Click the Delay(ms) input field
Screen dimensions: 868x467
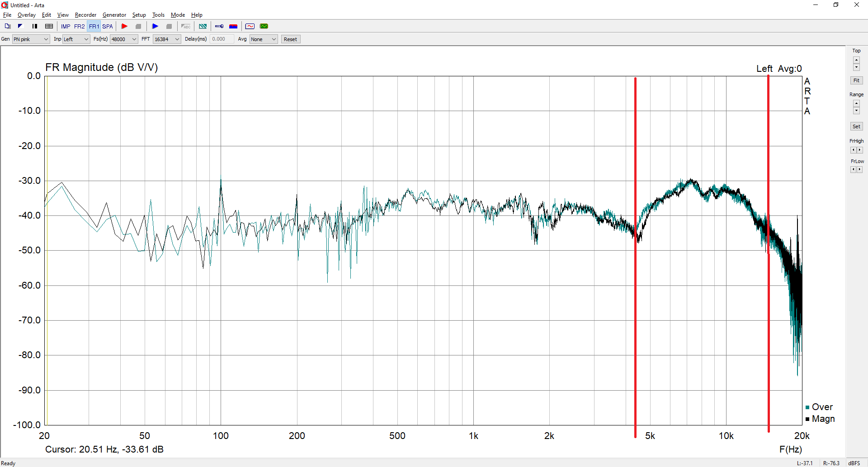tap(222, 39)
